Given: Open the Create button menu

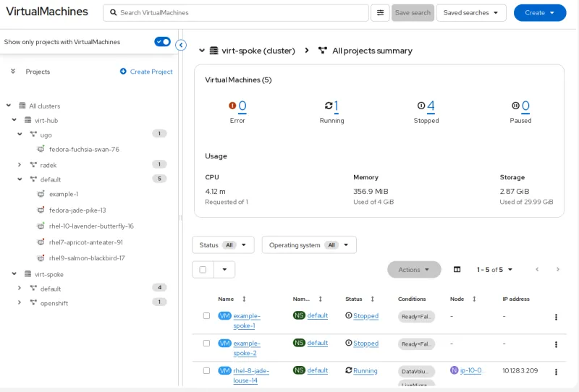Looking at the screenshot, I should [x=540, y=13].
